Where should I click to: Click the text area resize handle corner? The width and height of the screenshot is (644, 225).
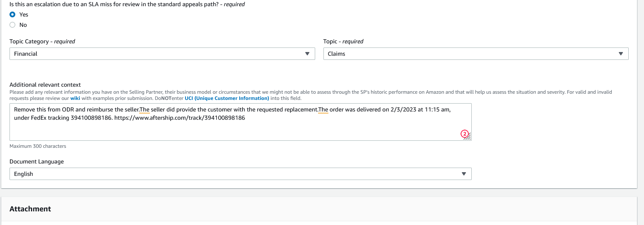[468, 137]
